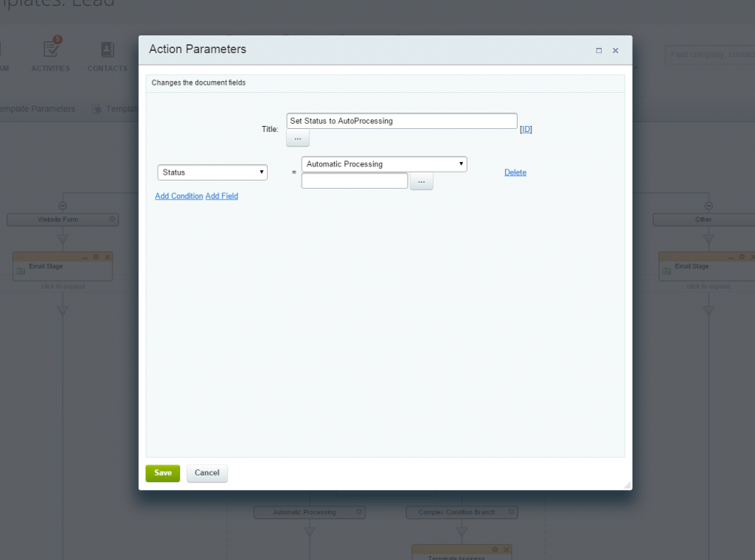Viewport: 755px width, 560px height.
Task: Click the Find company, contact search field
Action: pos(710,55)
